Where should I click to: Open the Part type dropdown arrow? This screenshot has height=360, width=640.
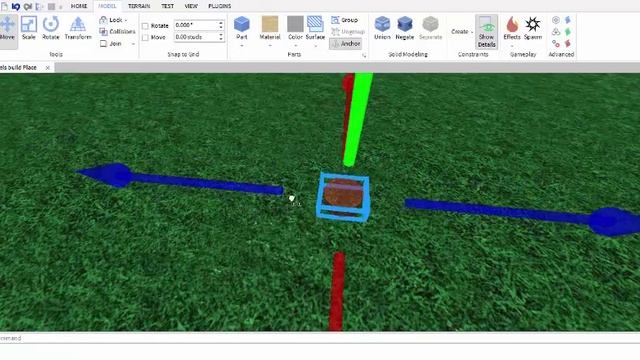click(x=242, y=45)
